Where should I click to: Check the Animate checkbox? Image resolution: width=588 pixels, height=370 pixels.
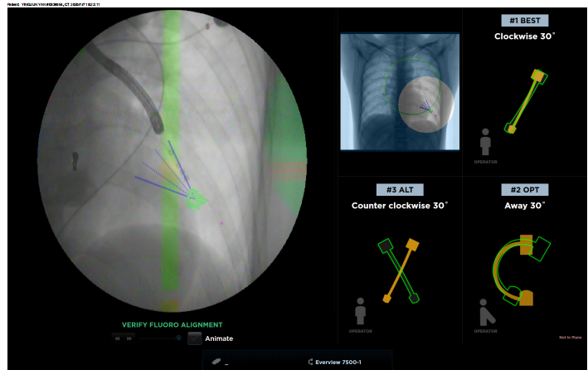click(x=194, y=338)
